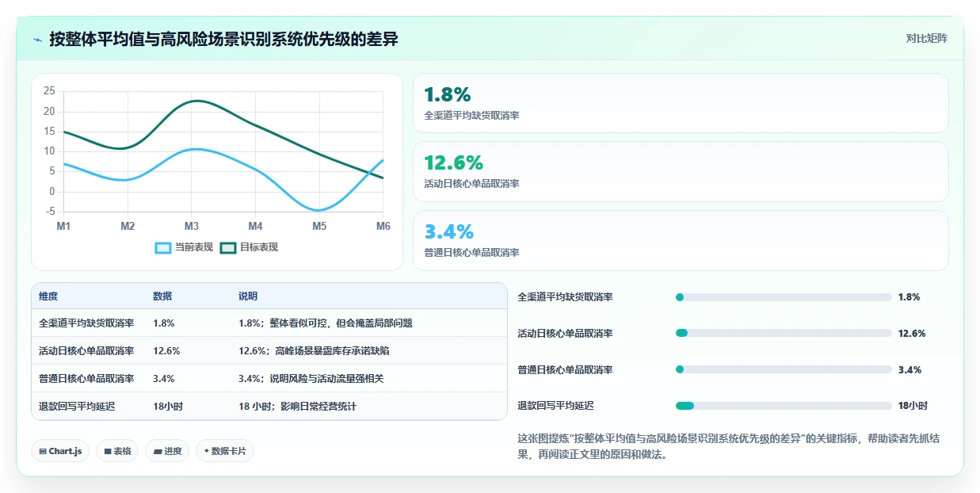Select the 数据卡片 tag chip
The image size is (980, 493).
click(x=225, y=451)
